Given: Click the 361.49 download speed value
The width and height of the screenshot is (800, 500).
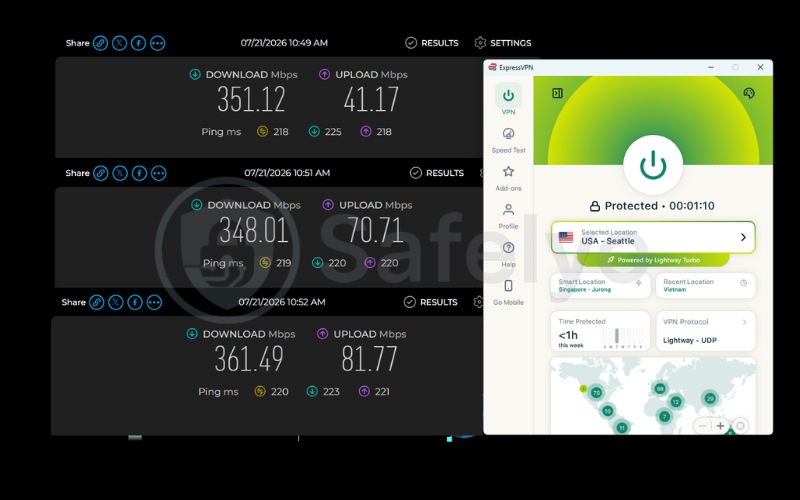Looking at the screenshot, I should coord(249,359).
